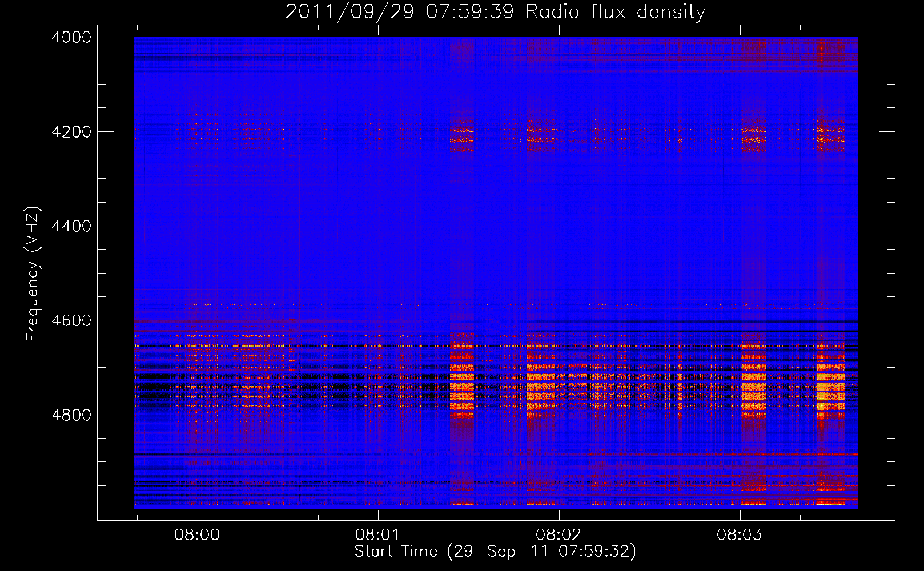This screenshot has width=924, height=571.
Task: Click the "Start Time (29-Sep-11 07:59:32)" label
Action: click(x=495, y=551)
